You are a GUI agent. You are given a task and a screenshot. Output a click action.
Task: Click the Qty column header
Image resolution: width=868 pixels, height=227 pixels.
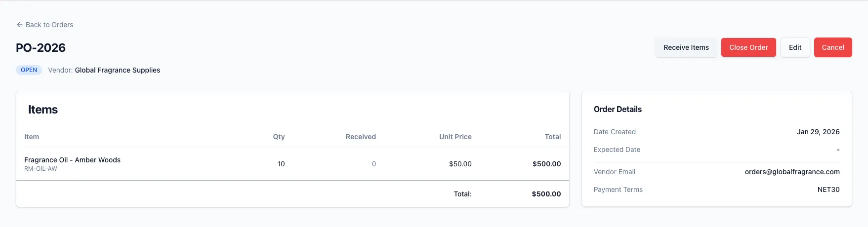point(279,137)
